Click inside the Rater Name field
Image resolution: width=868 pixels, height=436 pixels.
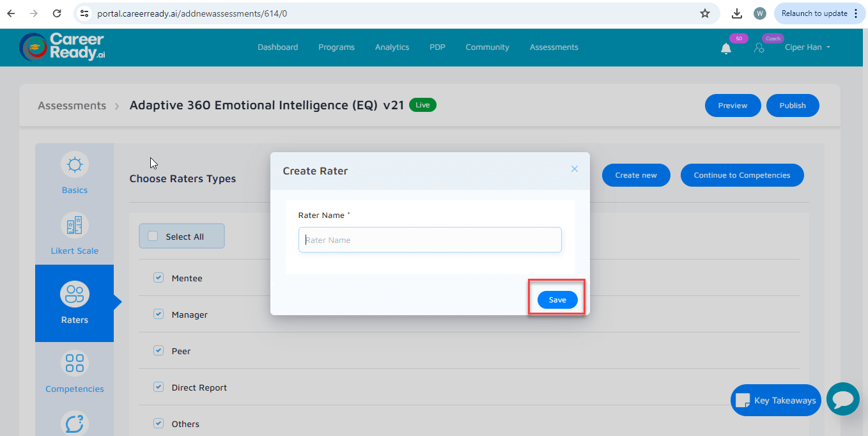[x=430, y=239]
